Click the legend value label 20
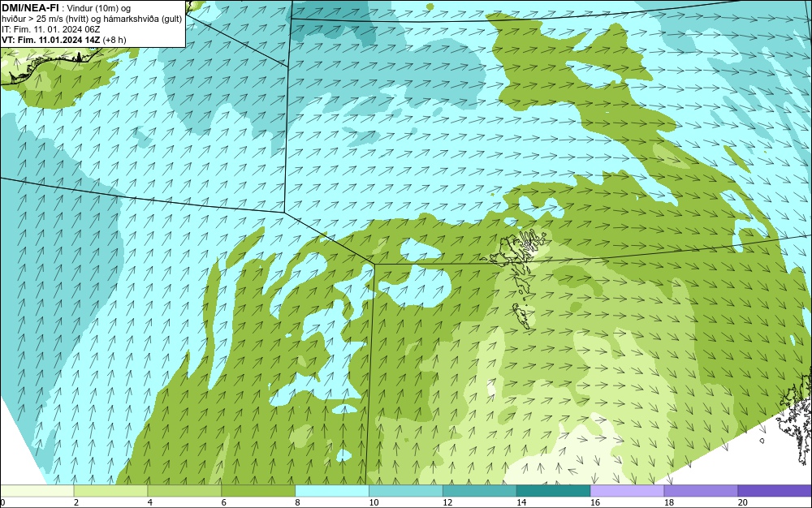Viewport: 812px width, 508px height. [742, 502]
